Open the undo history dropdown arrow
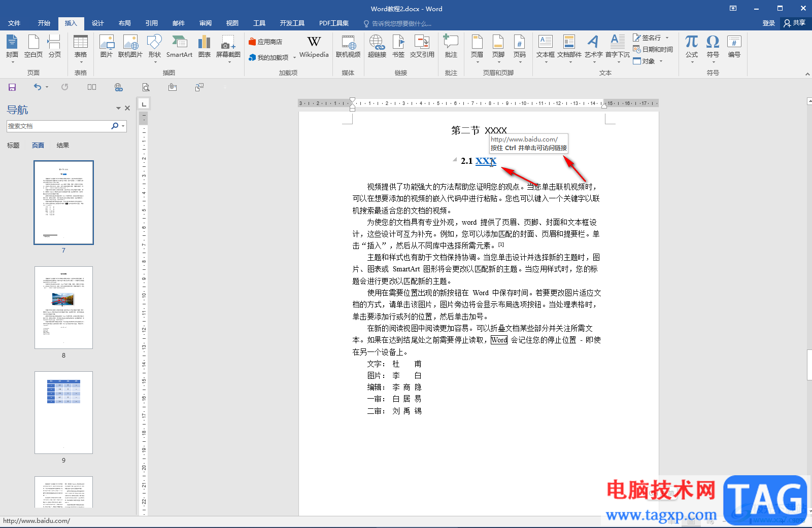 coord(47,87)
